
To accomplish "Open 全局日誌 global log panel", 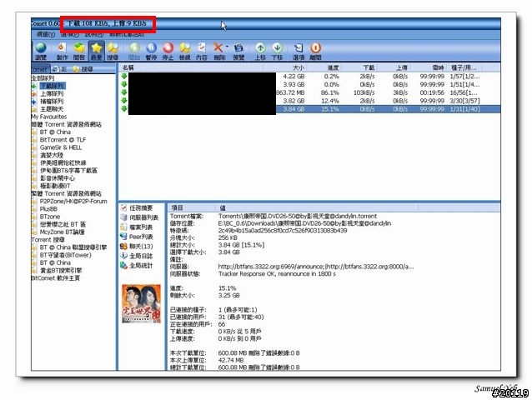I will (x=137, y=256).
